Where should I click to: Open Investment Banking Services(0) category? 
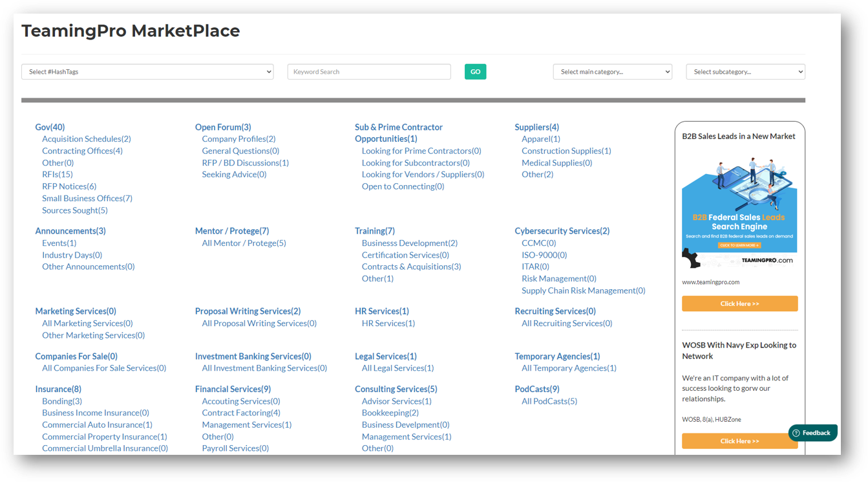click(253, 356)
